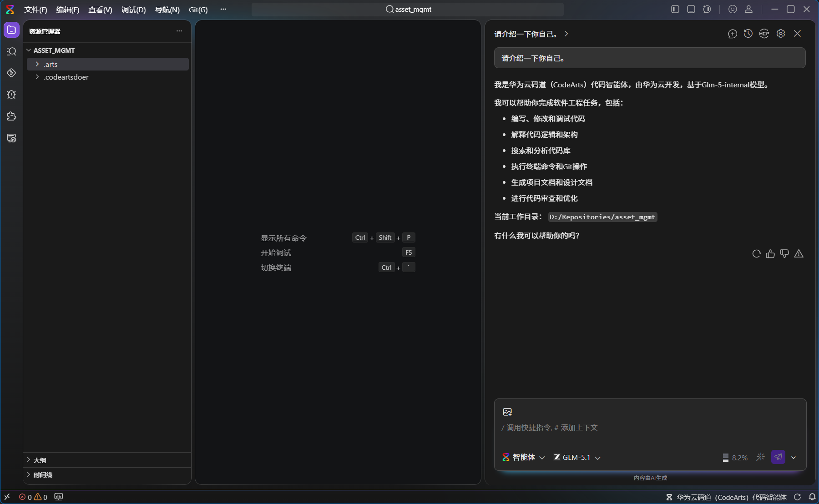Open the Search view in activity bar
Viewport: 819px width, 504px height.
[x=11, y=51]
